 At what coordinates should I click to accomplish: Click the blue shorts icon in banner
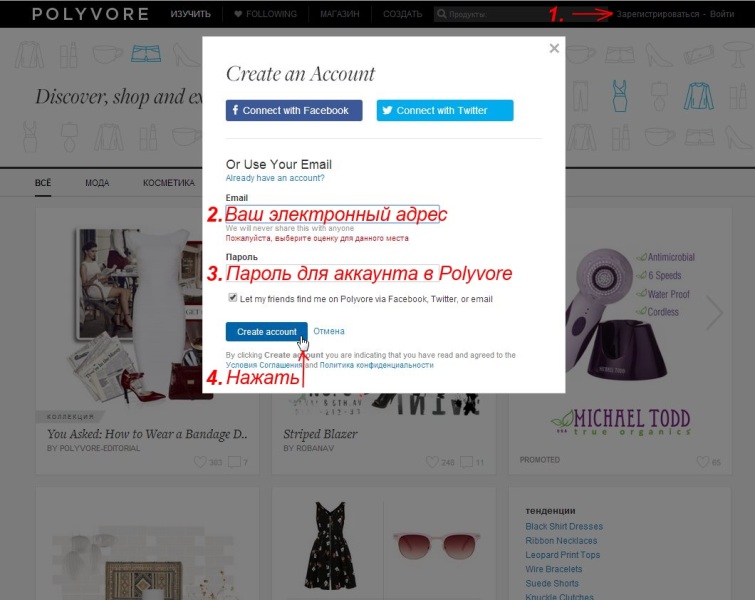click(146, 54)
